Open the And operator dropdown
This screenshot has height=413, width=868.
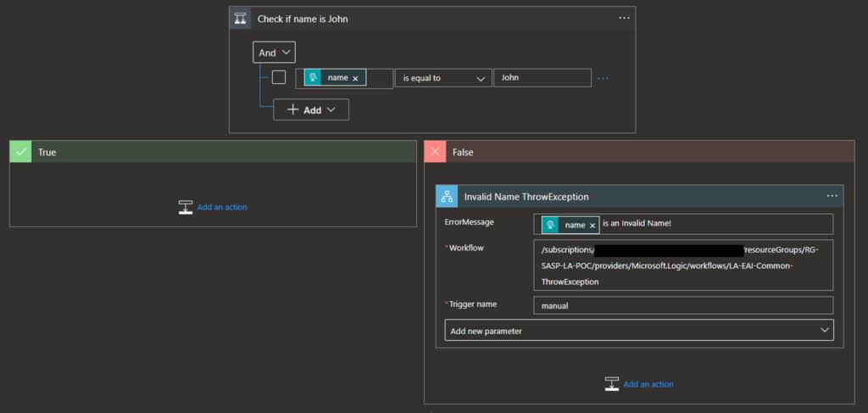274,53
